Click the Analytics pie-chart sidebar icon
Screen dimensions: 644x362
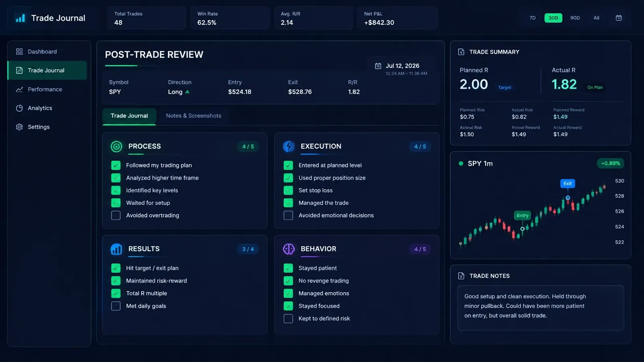point(19,108)
